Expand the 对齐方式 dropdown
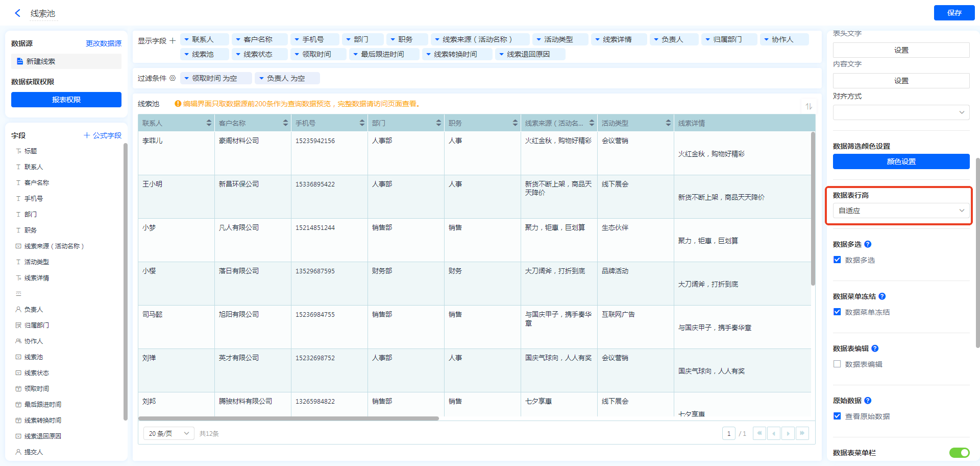The height and width of the screenshot is (466, 980). [901, 112]
